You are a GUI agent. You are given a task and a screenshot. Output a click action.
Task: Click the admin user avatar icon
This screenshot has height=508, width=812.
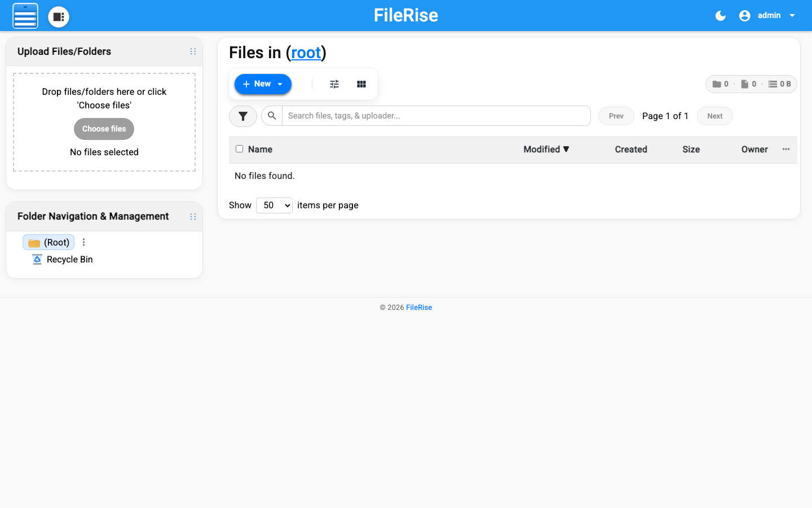[744, 16]
